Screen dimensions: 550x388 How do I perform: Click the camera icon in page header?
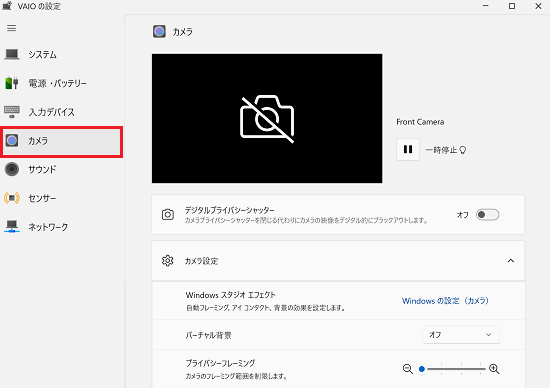click(159, 32)
